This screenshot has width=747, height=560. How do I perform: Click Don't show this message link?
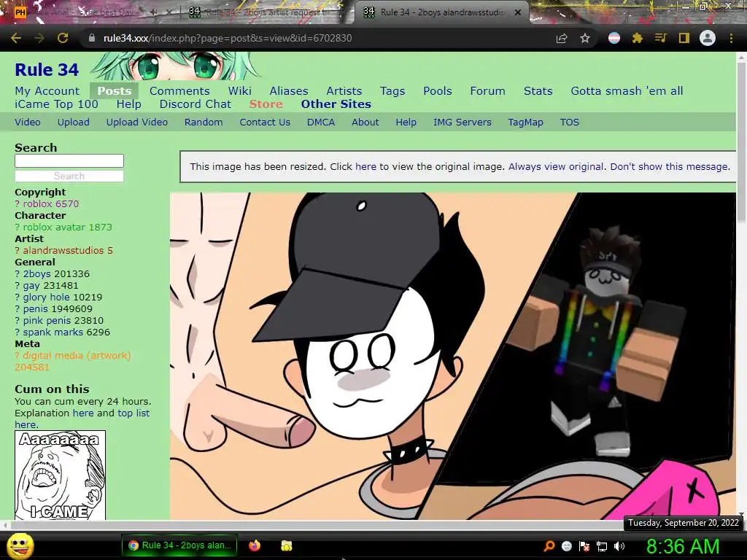coord(670,167)
